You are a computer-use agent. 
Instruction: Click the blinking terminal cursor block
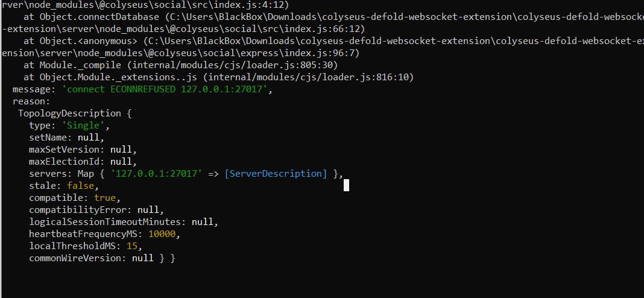[x=346, y=185]
